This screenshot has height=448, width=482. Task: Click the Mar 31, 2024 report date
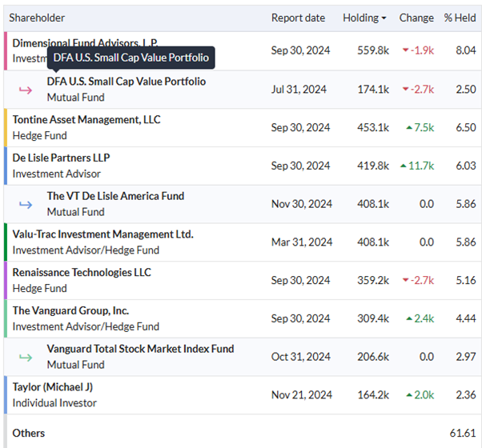302,242
